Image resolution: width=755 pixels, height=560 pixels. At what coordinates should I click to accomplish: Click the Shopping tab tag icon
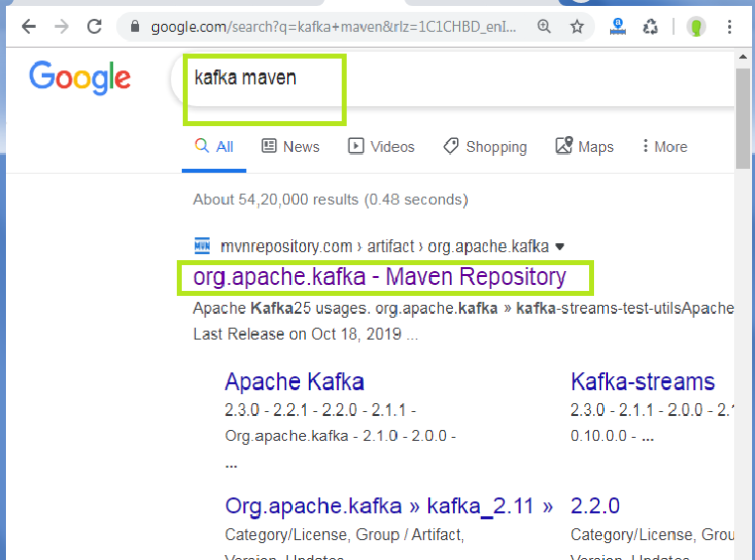coord(451,146)
